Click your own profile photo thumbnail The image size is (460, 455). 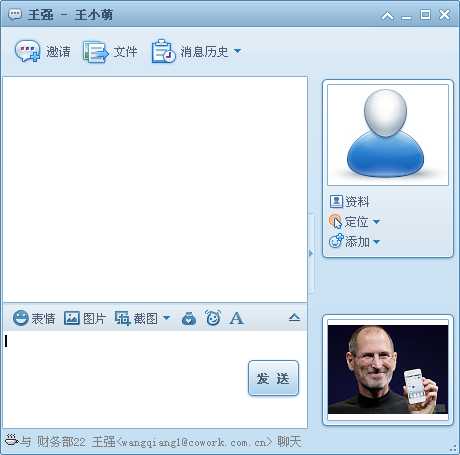(388, 369)
